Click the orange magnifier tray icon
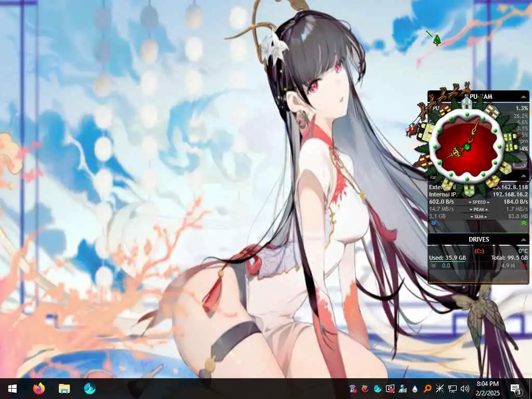The image size is (532, 399). (428, 389)
